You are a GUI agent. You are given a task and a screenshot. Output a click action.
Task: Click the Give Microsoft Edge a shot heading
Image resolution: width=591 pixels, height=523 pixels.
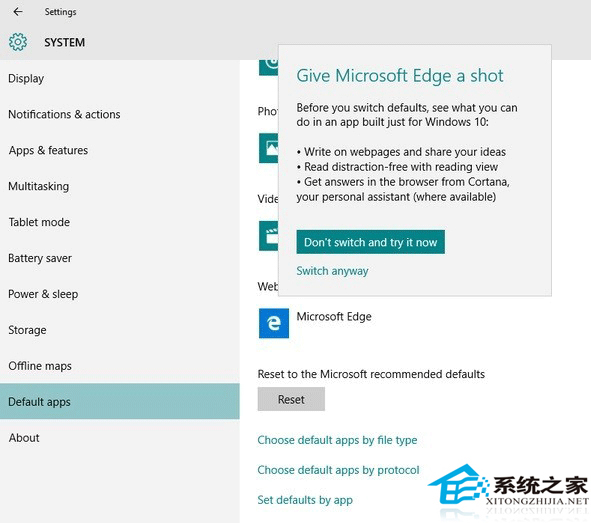(x=400, y=76)
